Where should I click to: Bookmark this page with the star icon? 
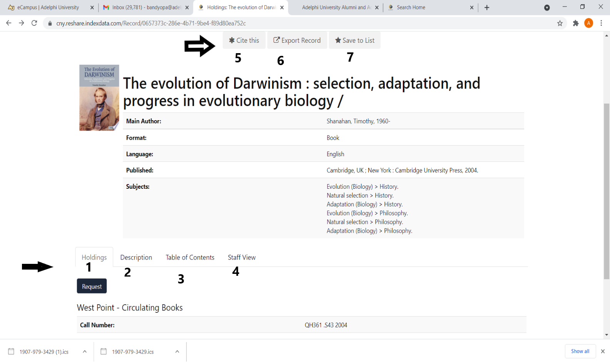(560, 23)
